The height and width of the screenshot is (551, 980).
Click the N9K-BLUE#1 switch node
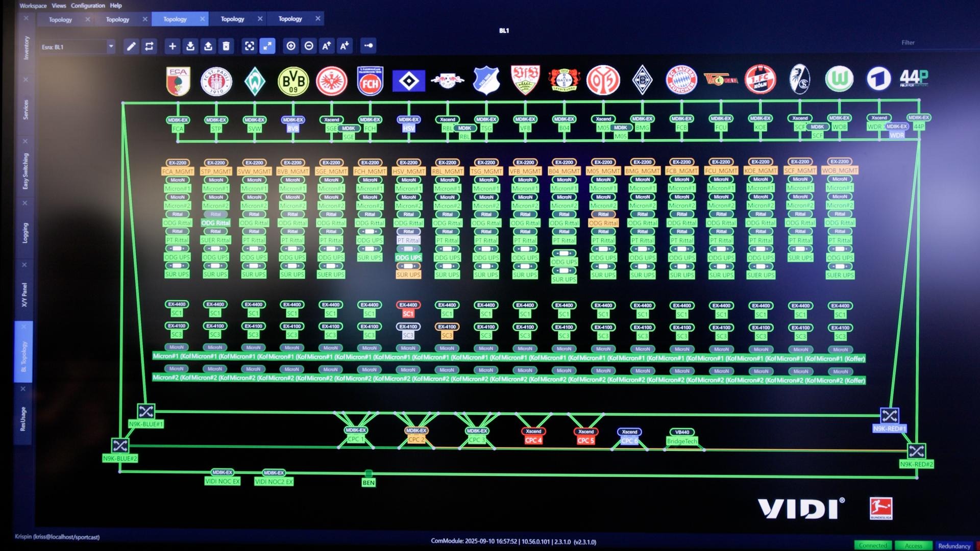point(146,411)
